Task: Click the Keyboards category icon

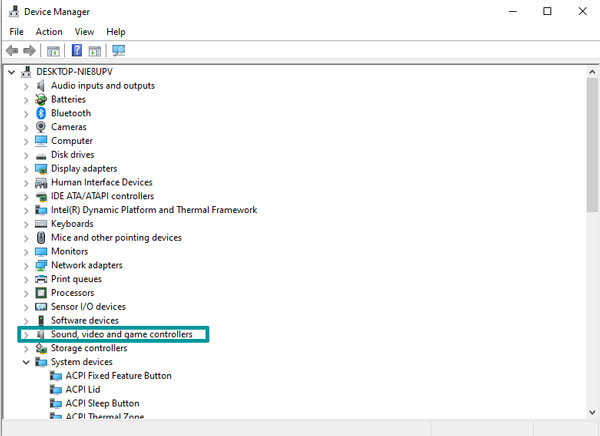Action: click(x=41, y=224)
